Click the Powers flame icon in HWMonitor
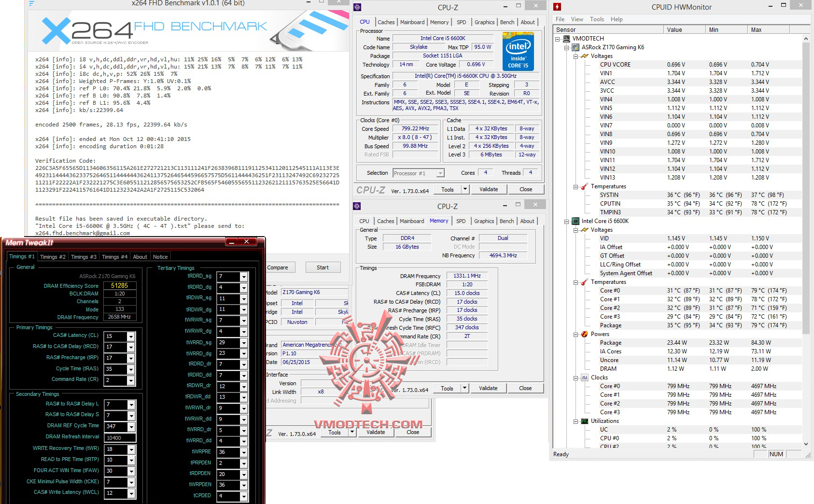This screenshot has width=814, height=504. pyautogui.click(x=585, y=334)
